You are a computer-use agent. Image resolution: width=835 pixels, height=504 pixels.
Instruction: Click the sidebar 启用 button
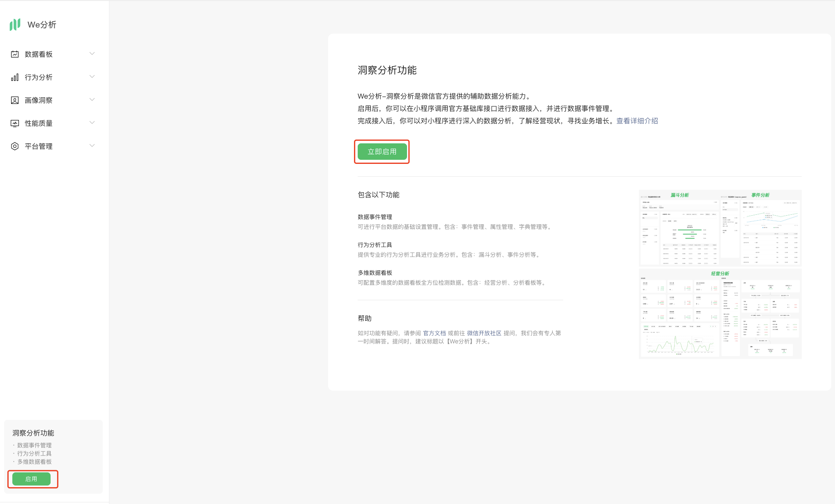[31, 479]
